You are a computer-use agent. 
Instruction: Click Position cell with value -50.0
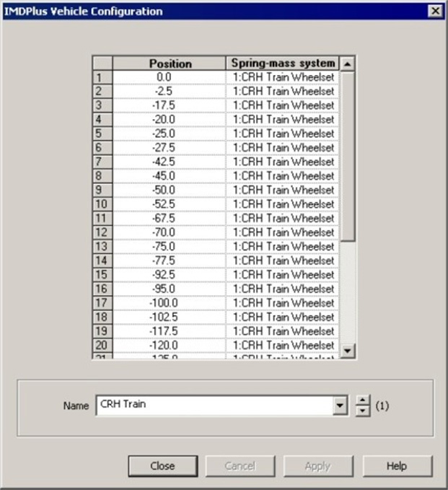pos(170,190)
